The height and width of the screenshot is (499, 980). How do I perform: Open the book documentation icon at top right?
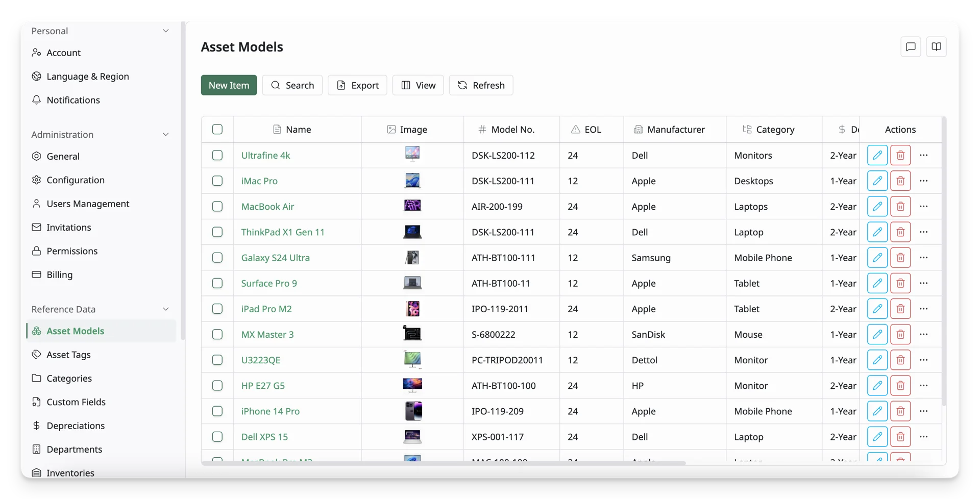point(936,47)
